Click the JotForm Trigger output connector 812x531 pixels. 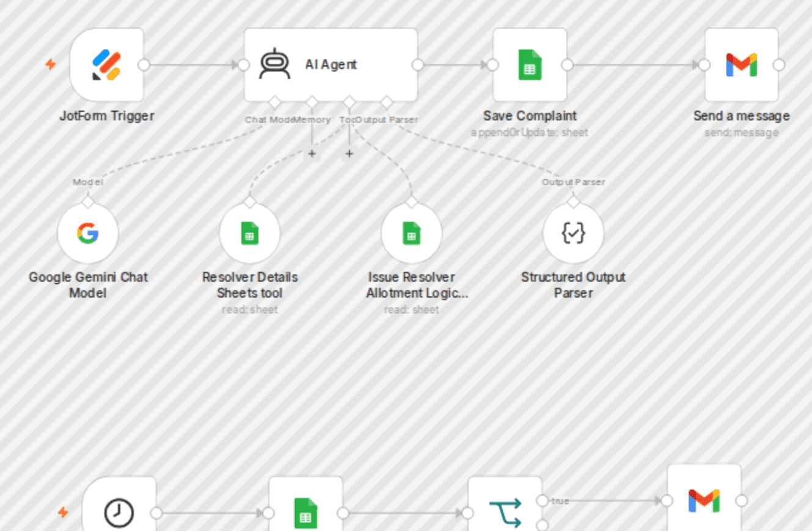[144, 65]
